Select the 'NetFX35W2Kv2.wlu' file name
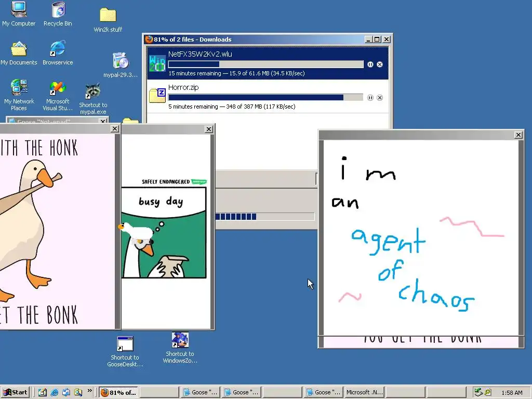Screen dimensions: 532x399 [200, 54]
